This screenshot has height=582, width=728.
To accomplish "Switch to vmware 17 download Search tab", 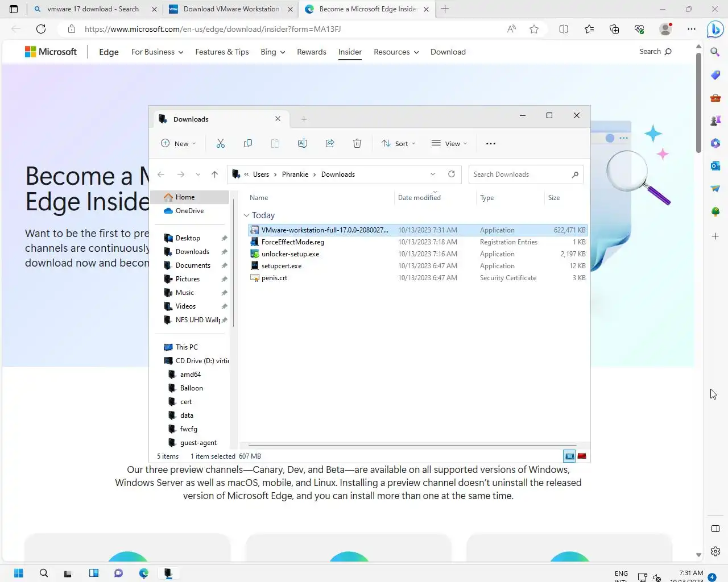I will (x=93, y=9).
